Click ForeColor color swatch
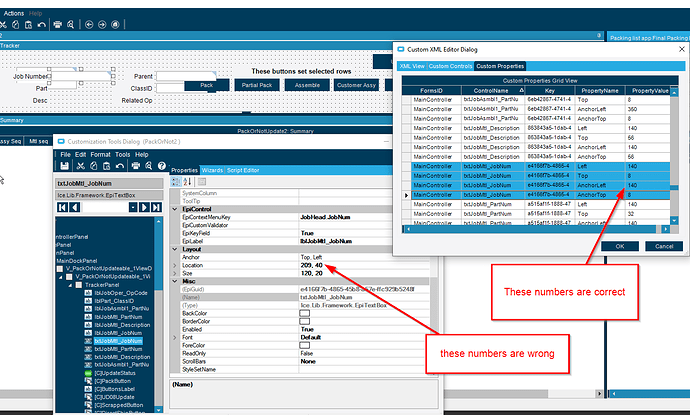 click(x=305, y=345)
